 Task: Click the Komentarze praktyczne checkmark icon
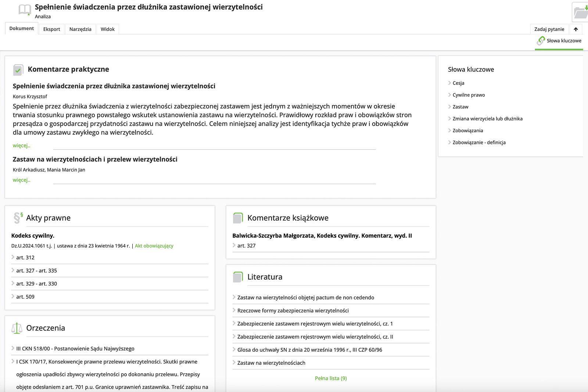18,70
